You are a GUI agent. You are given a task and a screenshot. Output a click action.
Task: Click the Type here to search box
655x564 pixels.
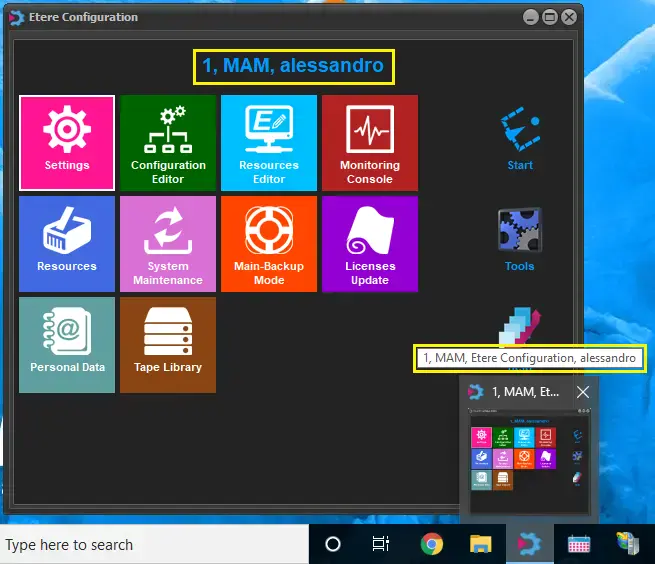pos(153,545)
